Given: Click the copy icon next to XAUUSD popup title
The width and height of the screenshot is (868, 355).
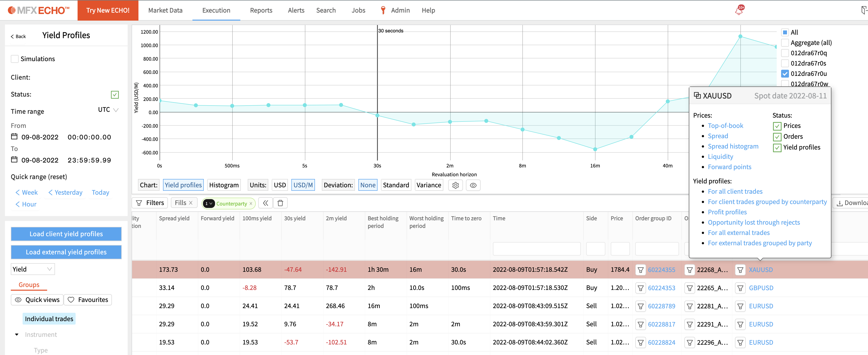Looking at the screenshot, I should [697, 96].
